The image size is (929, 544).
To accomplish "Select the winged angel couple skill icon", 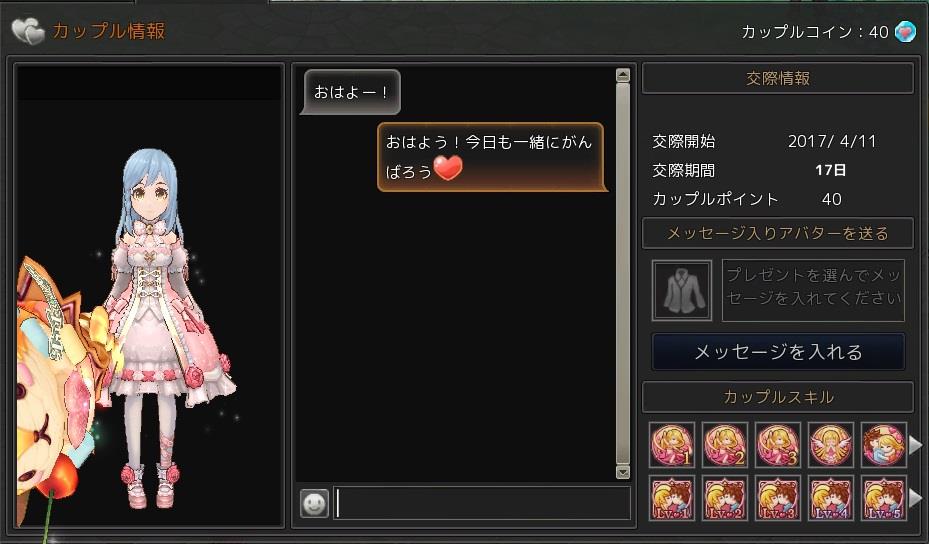I will pyautogui.click(x=831, y=445).
